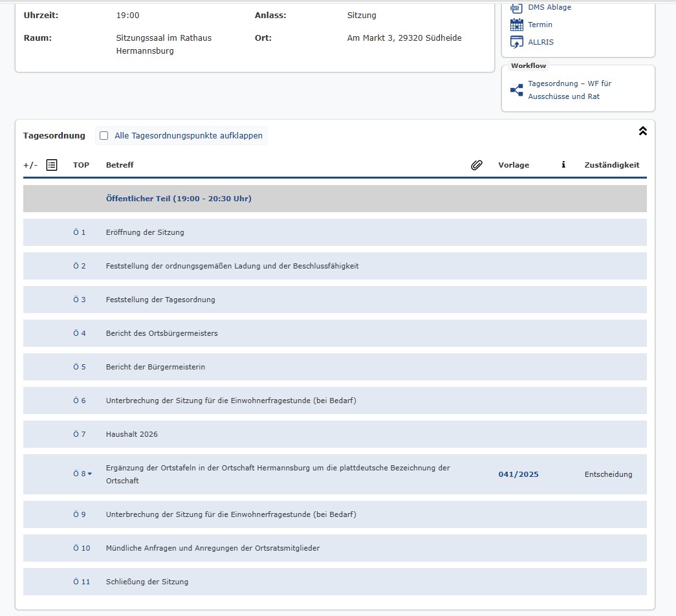Click the +/- expand column header
This screenshot has width=676, height=616.
pos(30,165)
